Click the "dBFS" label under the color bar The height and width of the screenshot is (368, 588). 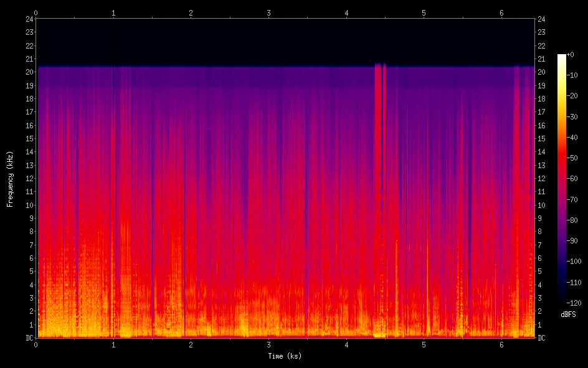pyautogui.click(x=568, y=314)
